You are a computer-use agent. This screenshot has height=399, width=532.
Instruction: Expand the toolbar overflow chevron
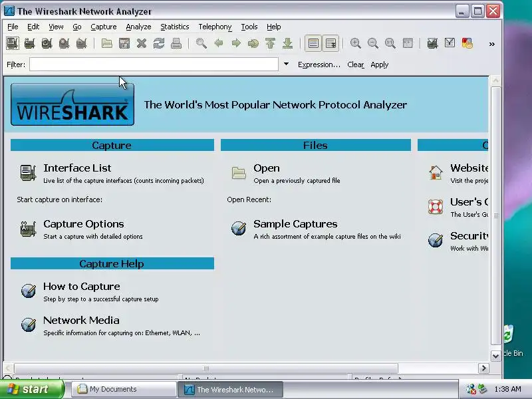491,44
